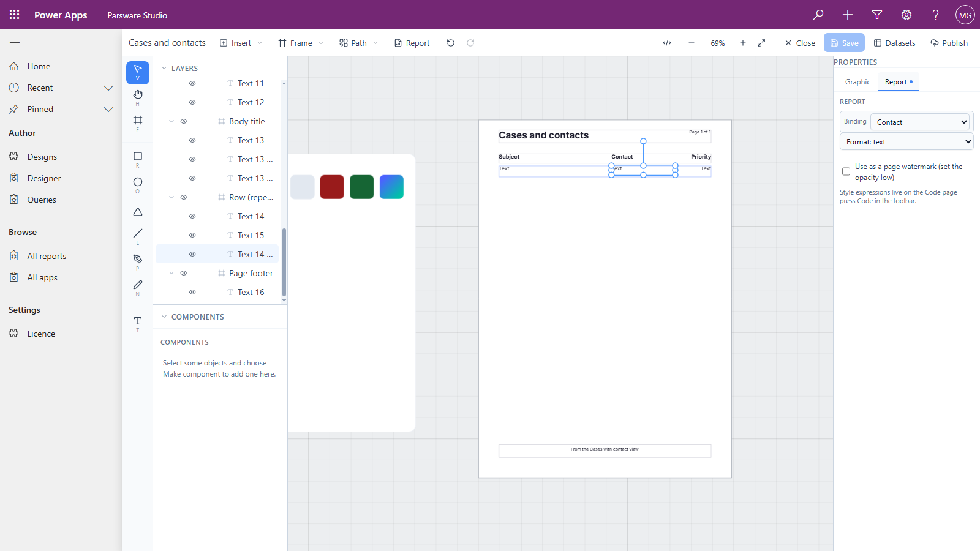
Task: Switch to the Graphic properties tab
Action: coord(858,82)
